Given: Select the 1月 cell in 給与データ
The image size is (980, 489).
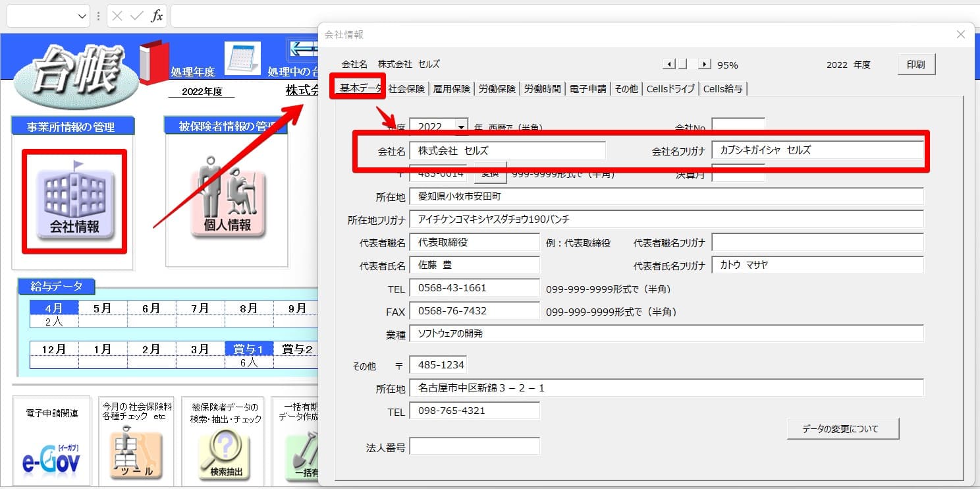Looking at the screenshot, I should click(103, 349).
